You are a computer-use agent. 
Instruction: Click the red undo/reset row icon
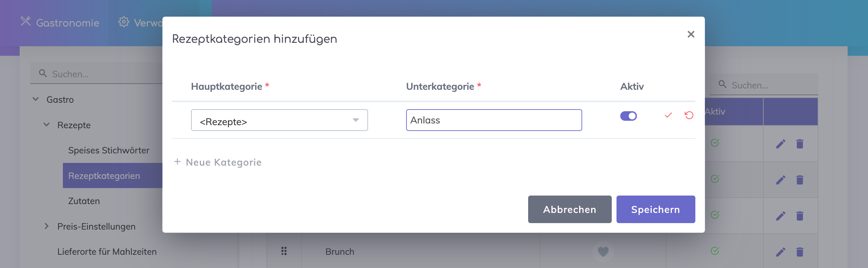coord(689,115)
